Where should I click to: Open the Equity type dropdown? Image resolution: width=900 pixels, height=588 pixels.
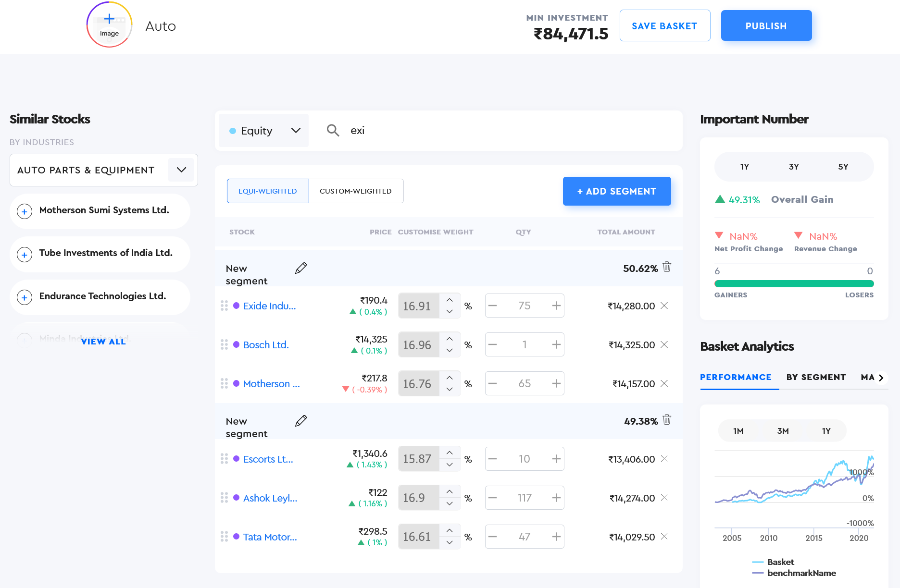pyautogui.click(x=264, y=130)
